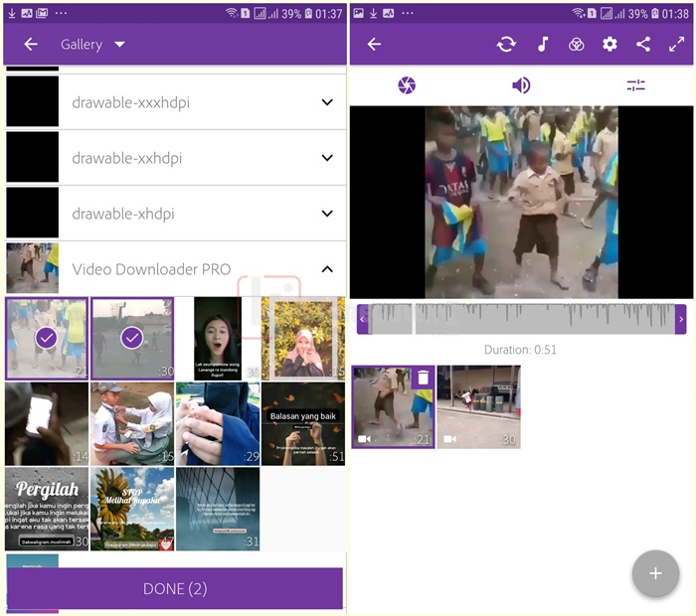Enter fullscreen preview with expand arrows
696x616 pixels.
point(676,44)
